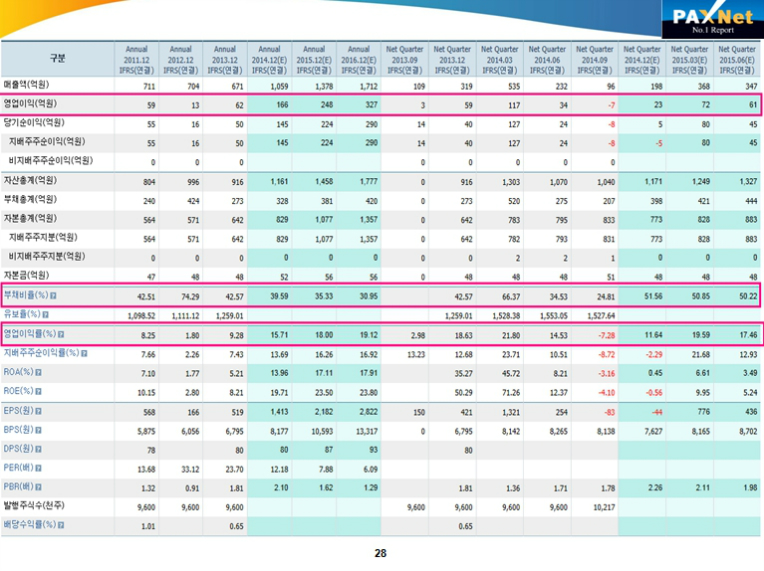Click the 매출액(억원) row label
Screen dimensions: 764x571
[x=27, y=84]
